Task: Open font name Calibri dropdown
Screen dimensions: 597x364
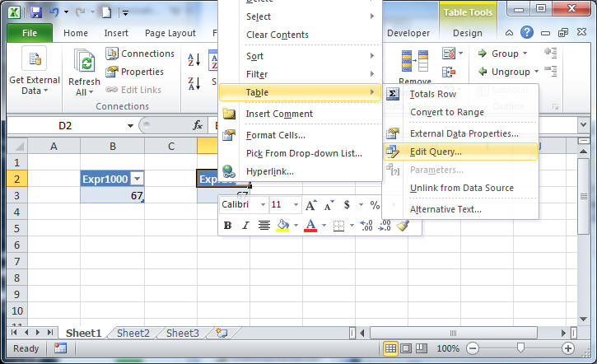Action: coord(263,205)
